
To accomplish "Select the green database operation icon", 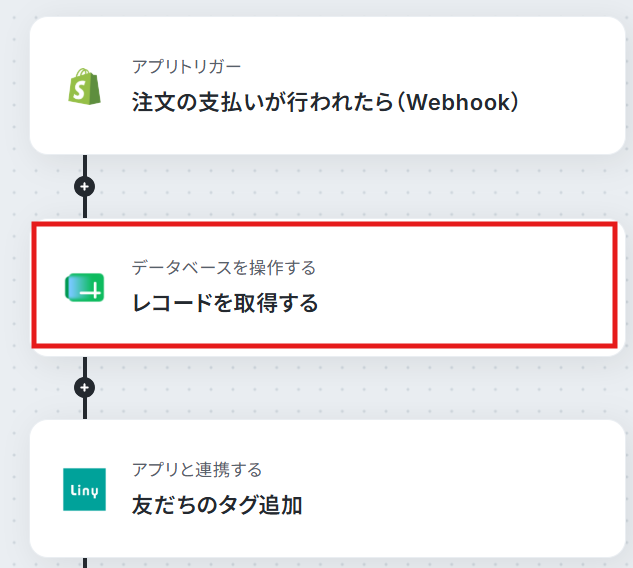I will 84,287.
